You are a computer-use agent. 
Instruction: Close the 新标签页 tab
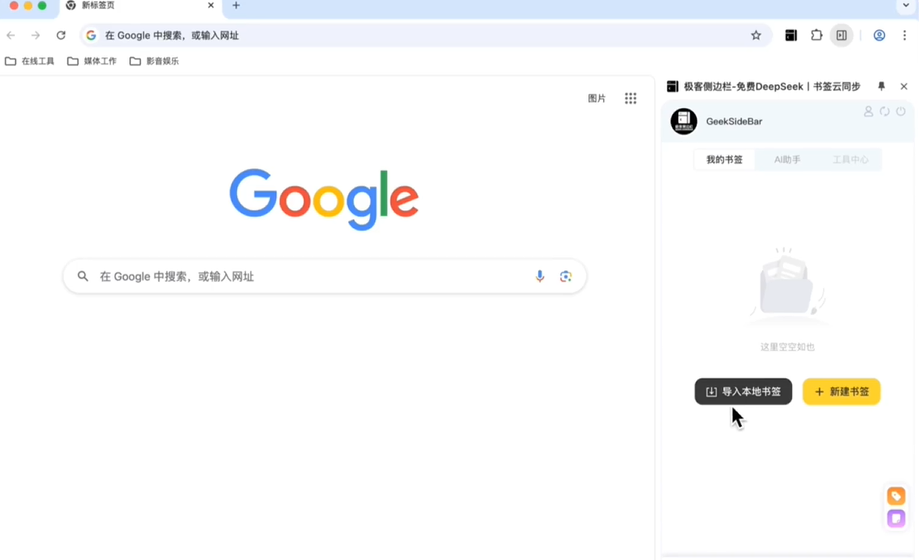point(211,5)
